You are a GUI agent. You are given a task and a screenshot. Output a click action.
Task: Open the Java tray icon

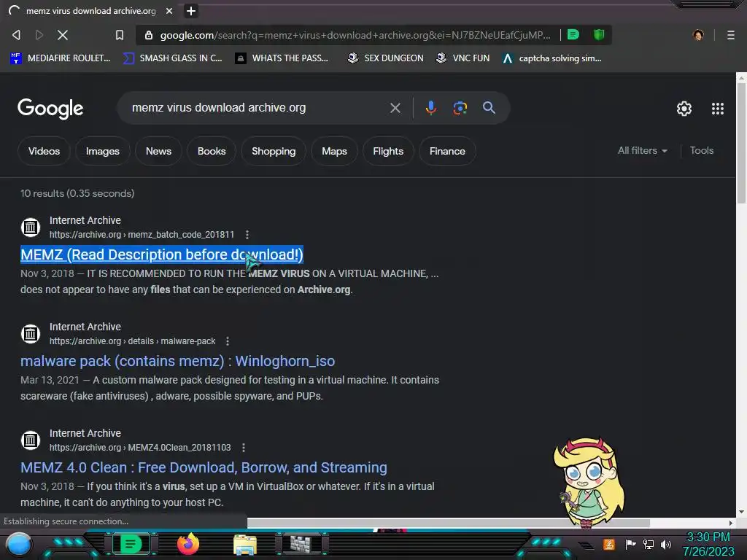609,544
